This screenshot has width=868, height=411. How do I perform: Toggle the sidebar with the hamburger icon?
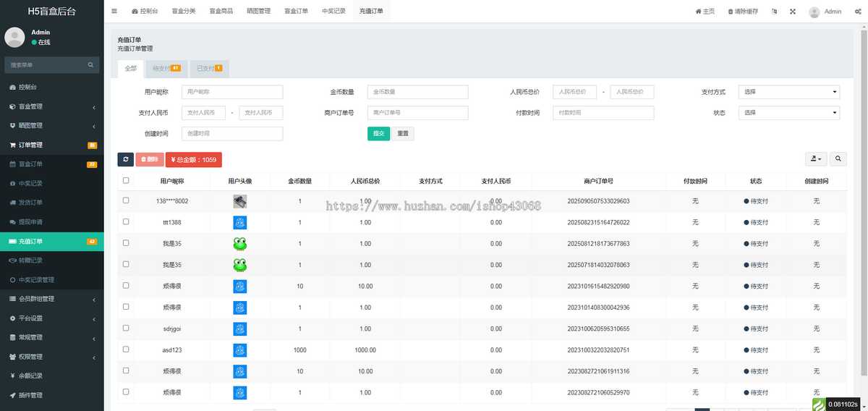click(114, 12)
